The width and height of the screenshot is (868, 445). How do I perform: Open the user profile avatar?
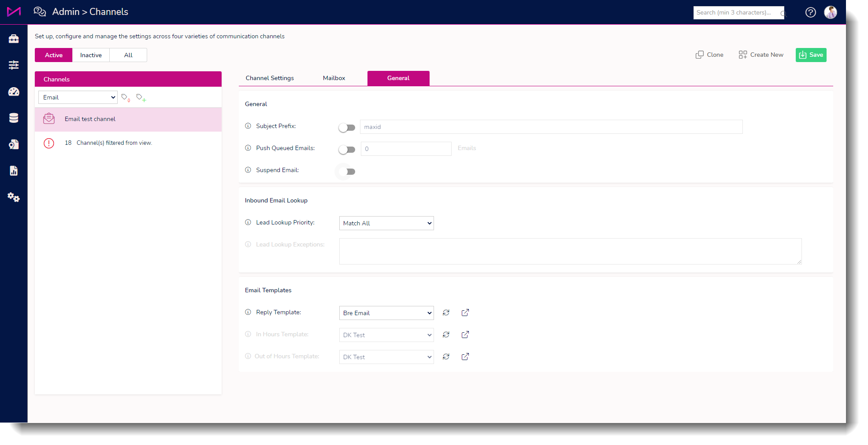click(x=831, y=12)
